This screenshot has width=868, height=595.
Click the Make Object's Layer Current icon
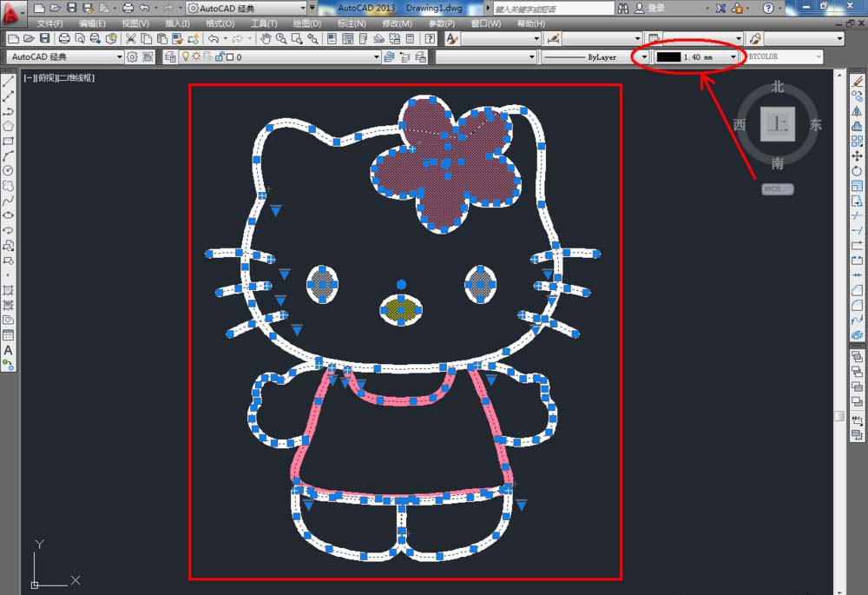(x=389, y=56)
